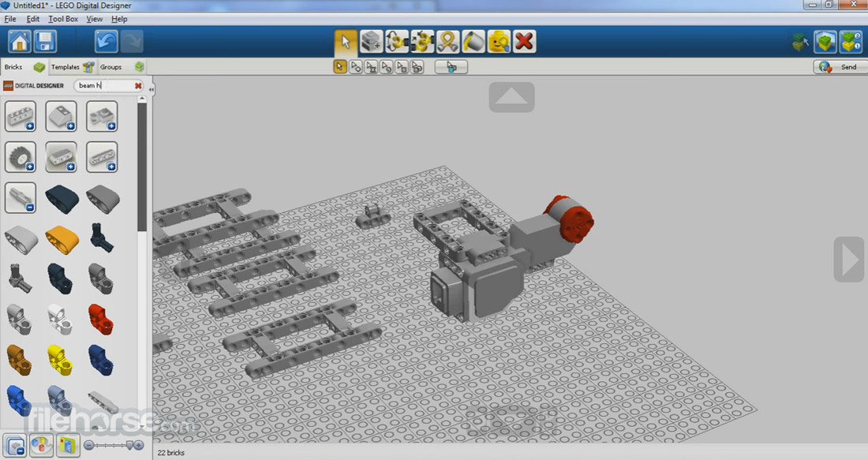868x460 pixels.
Task: Switch to the Groups tab
Action: pos(122,67)
